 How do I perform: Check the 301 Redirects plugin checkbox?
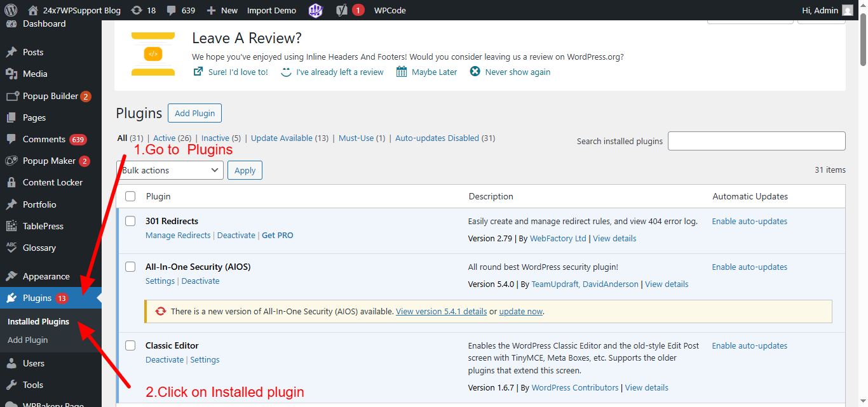coord(130,221)
